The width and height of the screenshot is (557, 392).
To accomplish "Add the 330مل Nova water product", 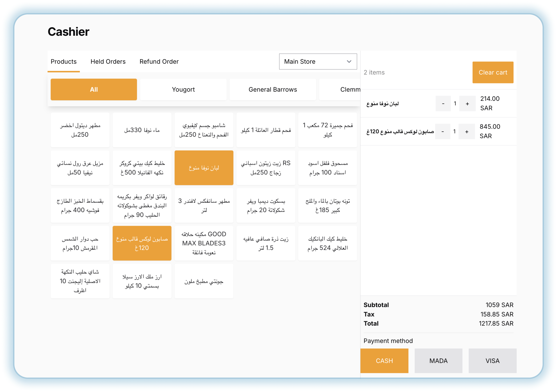I will [x=142, y=130].
